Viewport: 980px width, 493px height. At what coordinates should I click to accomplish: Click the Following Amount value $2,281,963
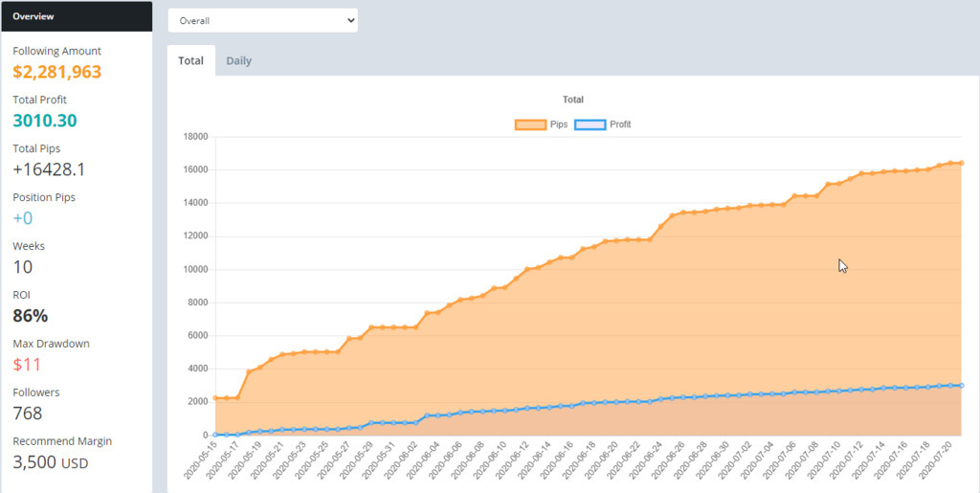point(57,72)
